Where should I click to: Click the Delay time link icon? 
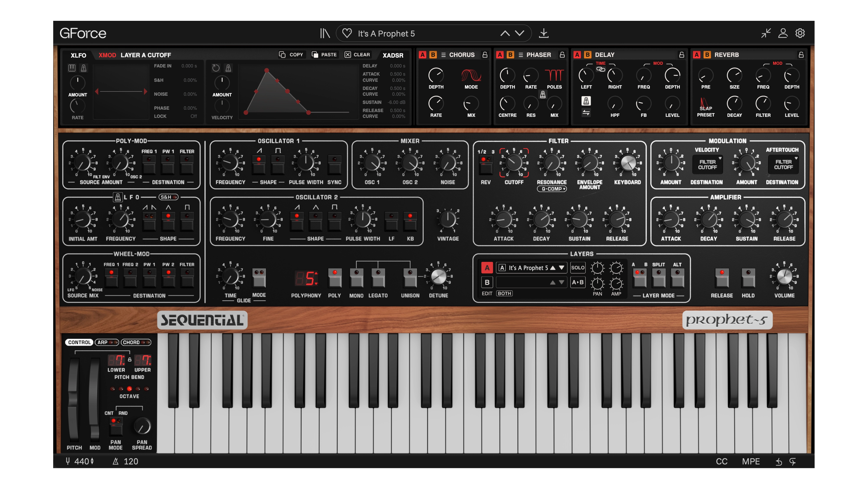[600, 69]
